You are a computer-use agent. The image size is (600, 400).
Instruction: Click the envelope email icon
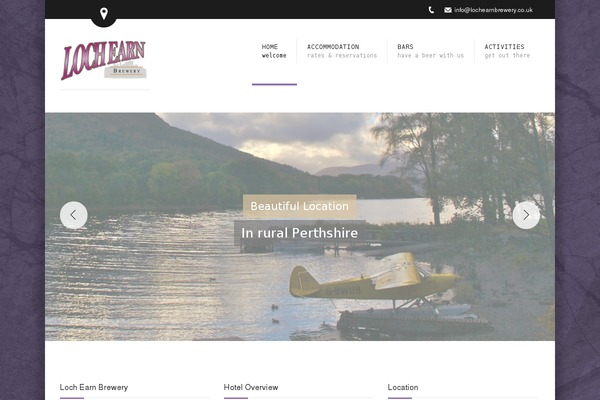click(448, 10)
